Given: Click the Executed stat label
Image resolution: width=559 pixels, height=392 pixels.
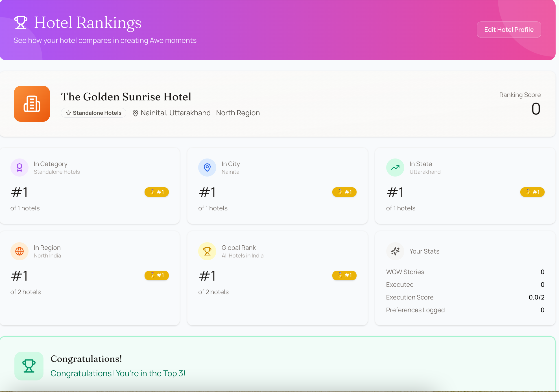Looking at the screenshot, I should 400,285.
